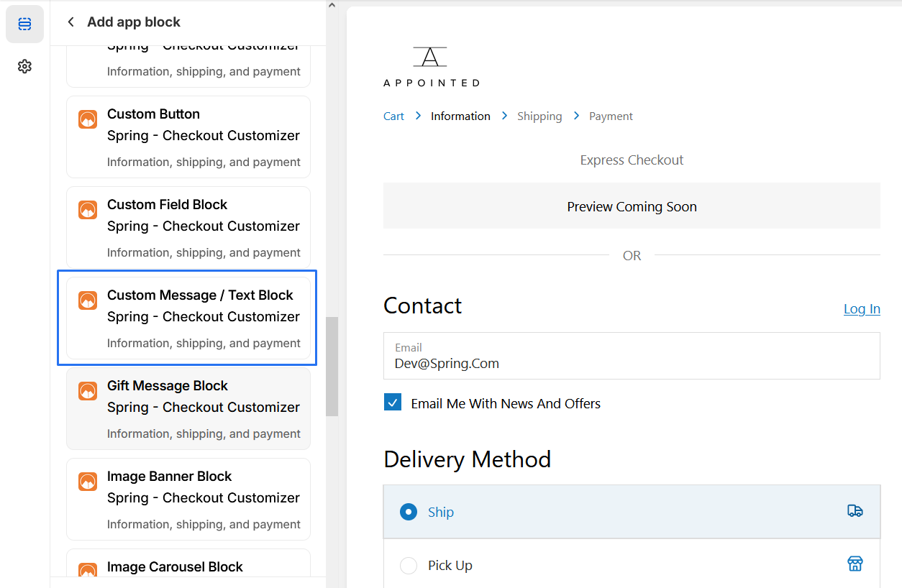Click the Custom Button app icon
The image size is (902, 588).
click(x=88, y=119)
